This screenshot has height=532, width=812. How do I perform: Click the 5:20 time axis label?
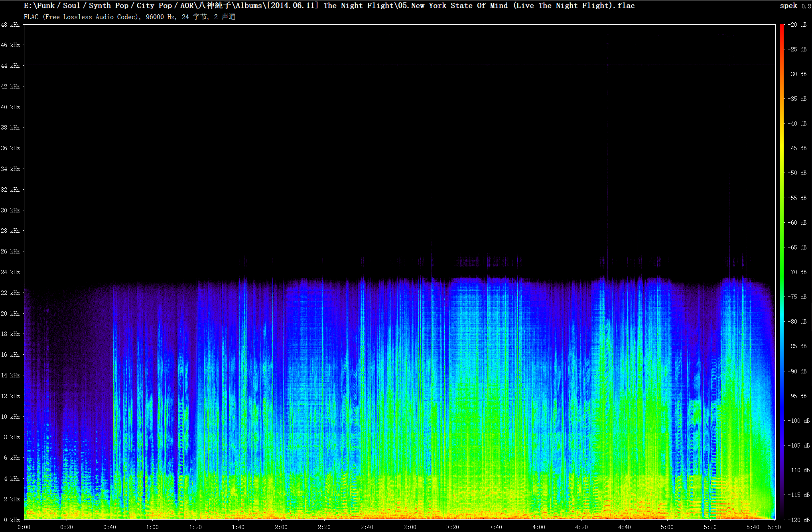tap(710, 527)
